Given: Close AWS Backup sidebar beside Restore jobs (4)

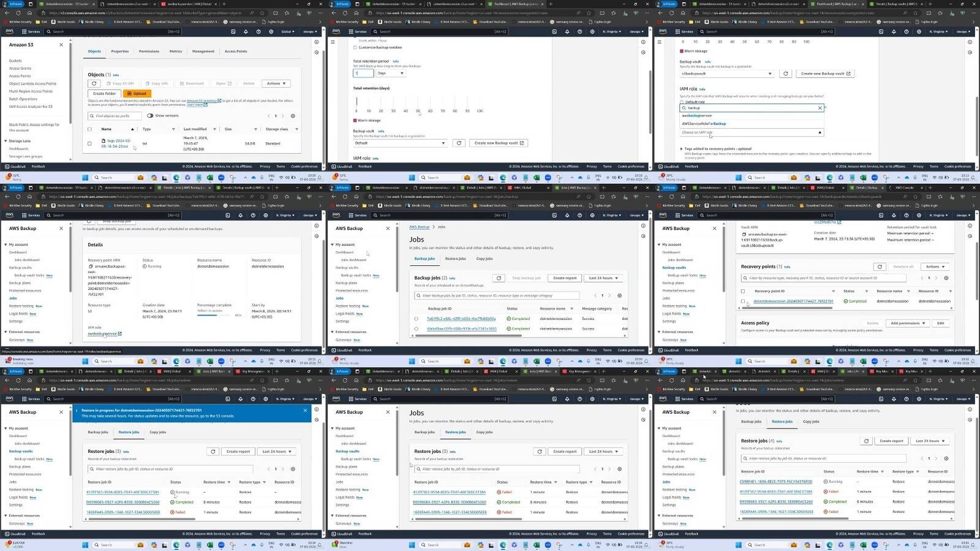Looking at the screenshot, I should 714,412.
